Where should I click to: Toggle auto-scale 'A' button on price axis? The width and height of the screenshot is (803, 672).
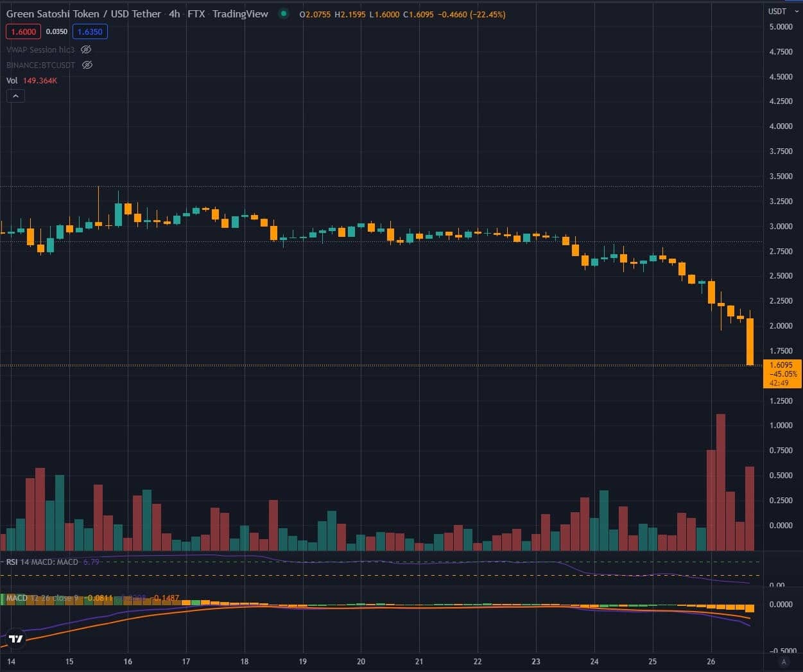783,661
